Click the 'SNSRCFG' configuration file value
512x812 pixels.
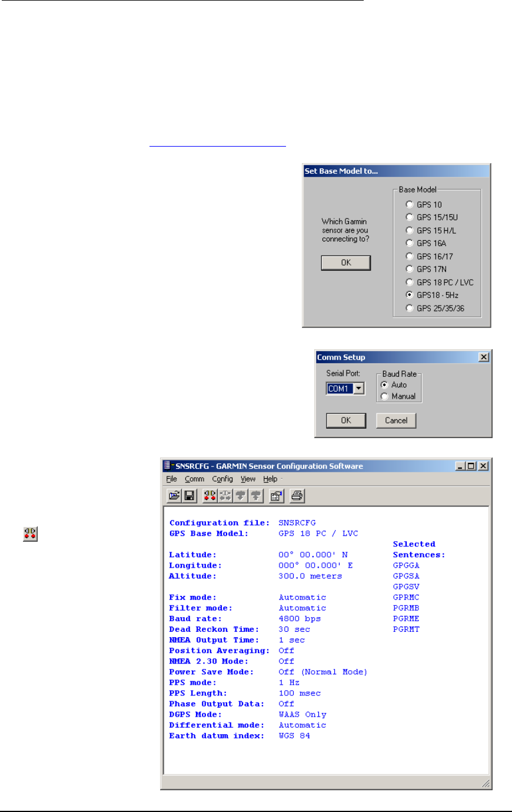[x=297, y=523]
